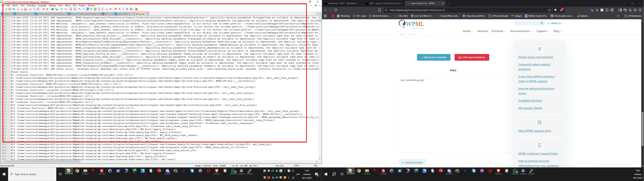Click the Brave Shields lion icon

click(555, 10)
